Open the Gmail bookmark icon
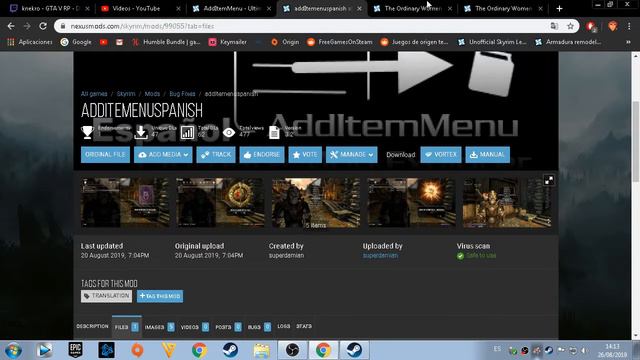Screen dimensions: 640x360 click(119, 42)
